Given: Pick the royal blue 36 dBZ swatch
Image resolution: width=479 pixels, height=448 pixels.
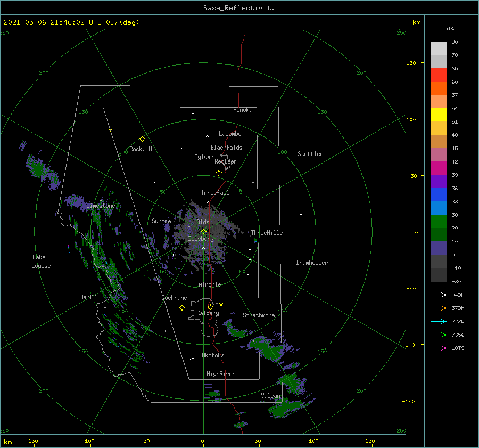Looking at the screenshot, I should tap(439, 194).
